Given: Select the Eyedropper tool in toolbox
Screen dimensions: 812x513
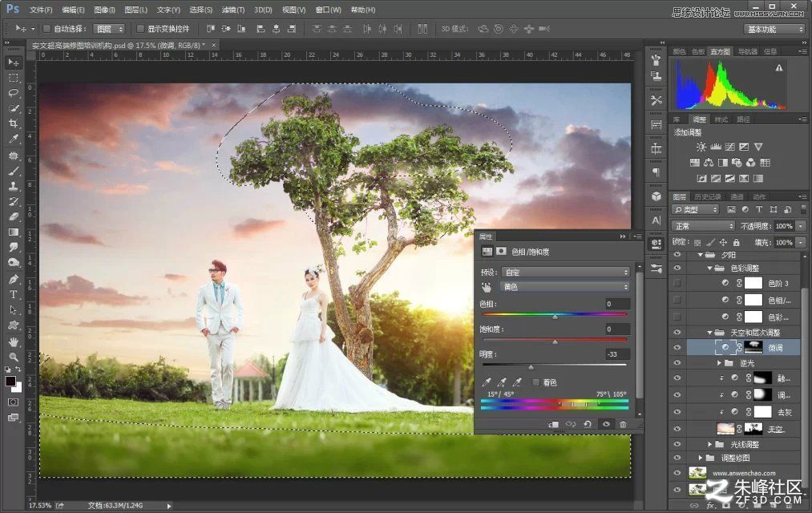Looking at the screenshot, I should tap(13, 139).
